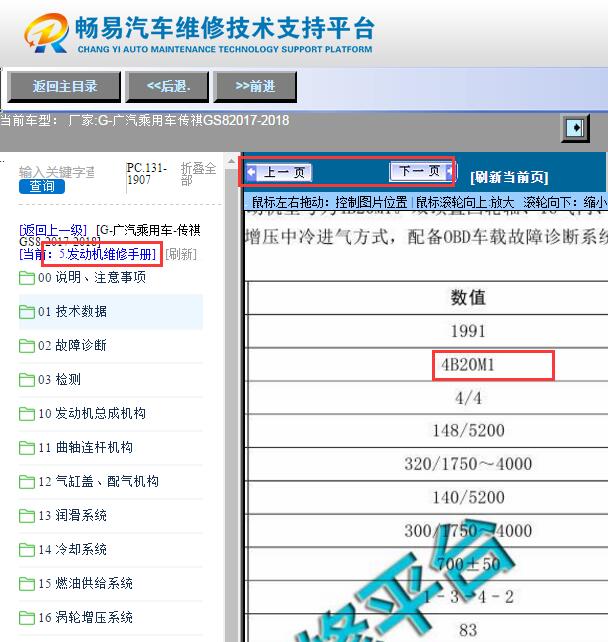
Task: Click the 返回主目录 button
Action: (x=64, y=87)
